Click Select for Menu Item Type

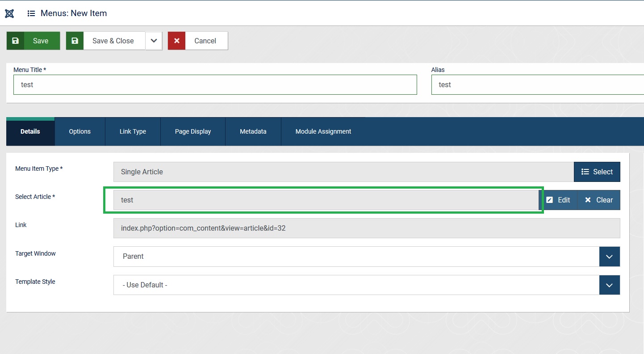click(x=597, y=172)
